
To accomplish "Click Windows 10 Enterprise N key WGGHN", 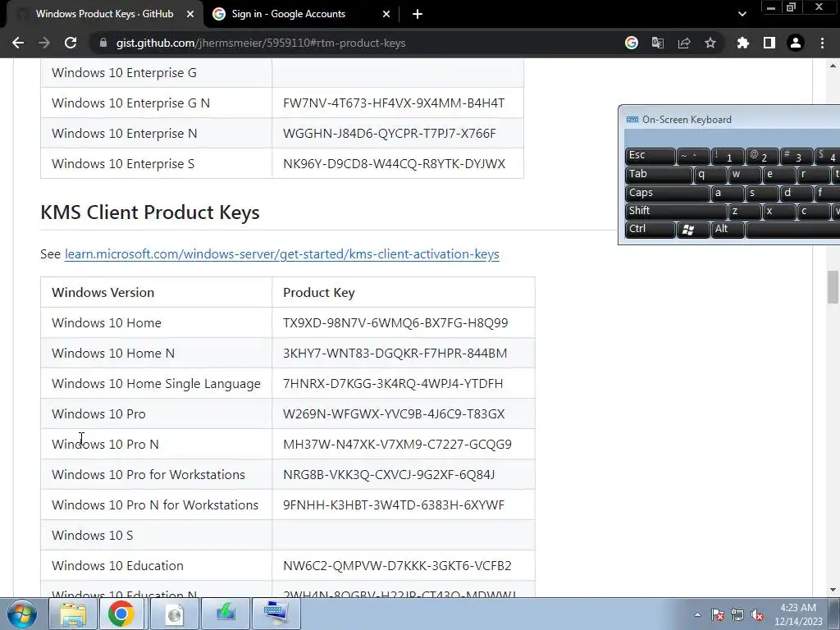I will point(390,134).
